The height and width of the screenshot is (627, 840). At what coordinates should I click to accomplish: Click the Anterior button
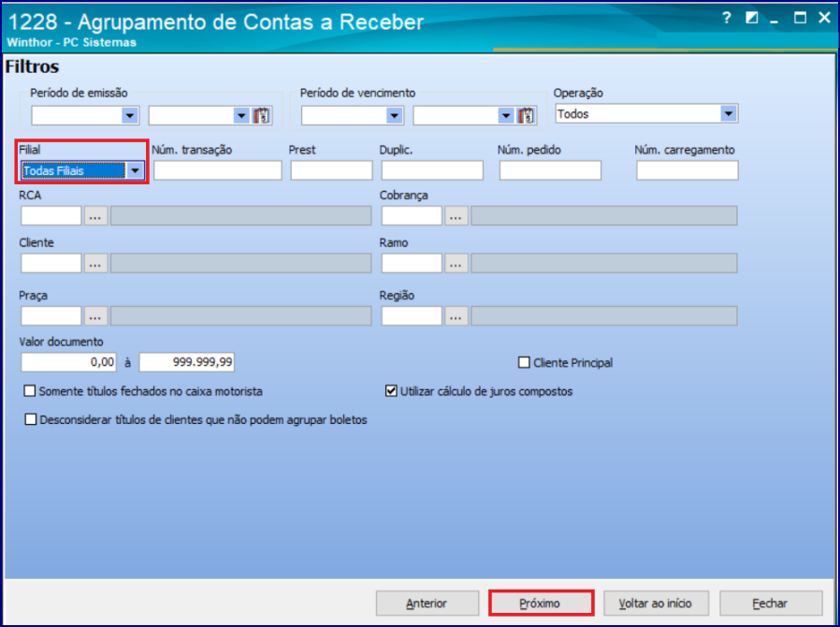[427, 604]
